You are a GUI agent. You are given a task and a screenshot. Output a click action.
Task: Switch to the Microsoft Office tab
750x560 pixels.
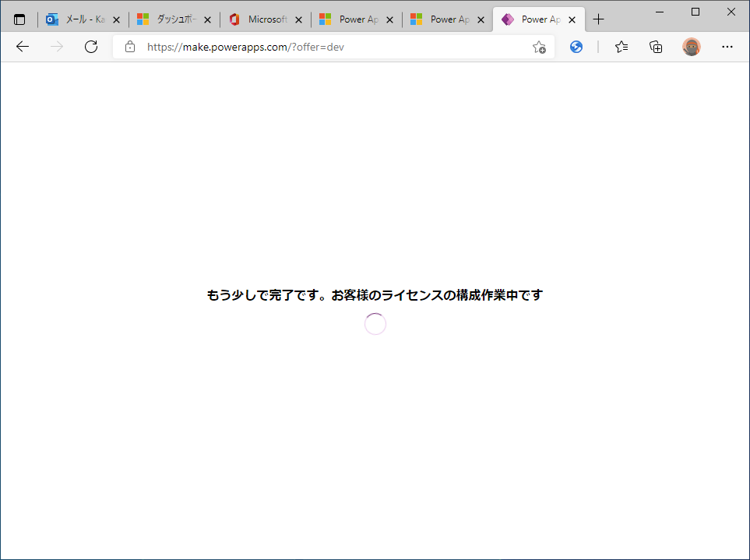pyautogui.click(x=266, y=19)
